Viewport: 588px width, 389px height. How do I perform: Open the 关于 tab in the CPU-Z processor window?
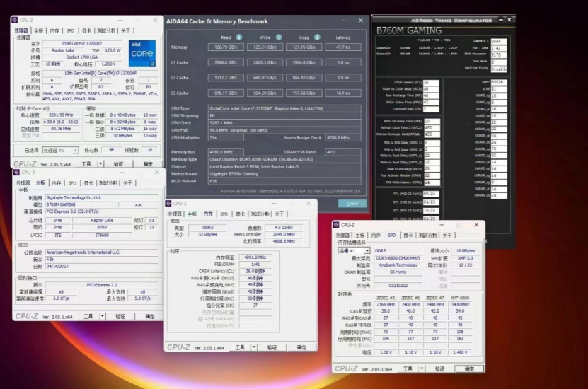pyautogui.click(x=126, y=30)
